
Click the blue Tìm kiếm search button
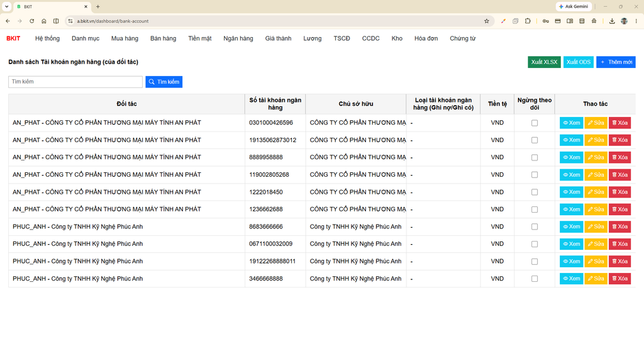point(164,82)
